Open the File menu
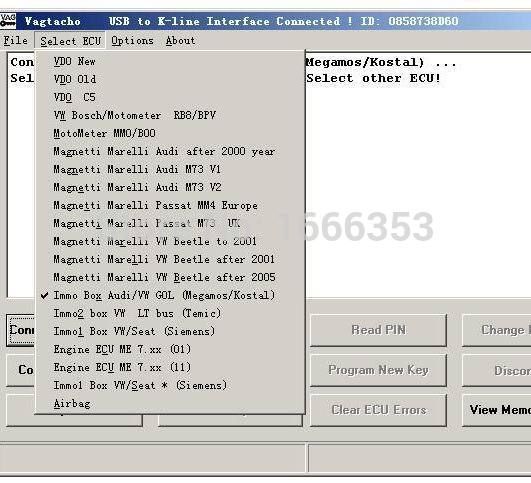Image resolution: width=531 pixels, height=483 pixels. tap(16, 41)
